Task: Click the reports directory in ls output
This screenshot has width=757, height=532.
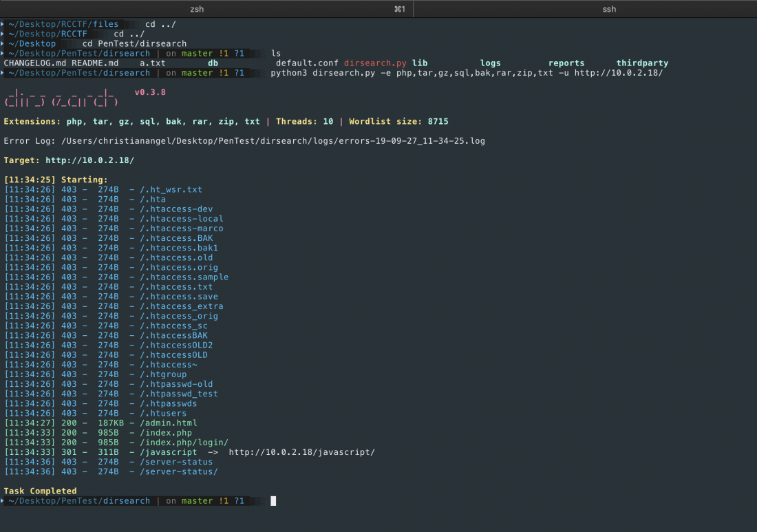Action: coord(566,63)
